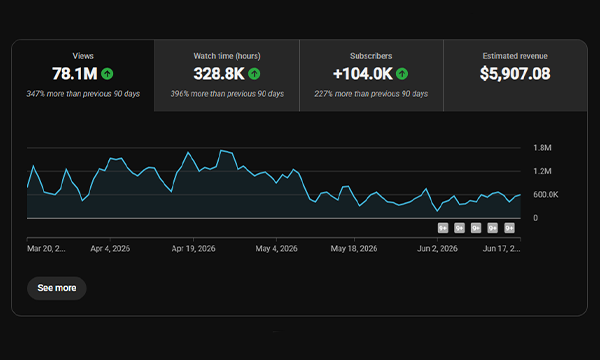The height and width of the screenshot is (360, 600).
Task: Show the Estimated revenue tab
Action: 515,75
